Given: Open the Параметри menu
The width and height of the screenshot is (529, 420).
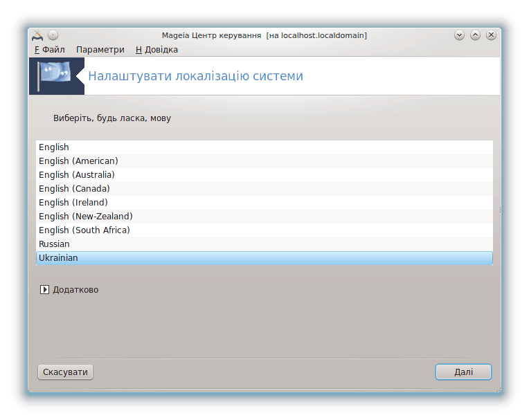Looking at the screenshot, I should tap(100, 50).
